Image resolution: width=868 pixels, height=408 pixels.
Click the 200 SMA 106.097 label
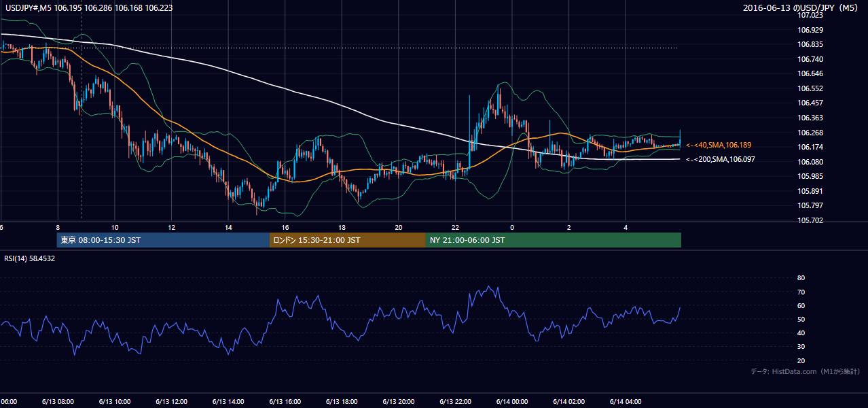pyautogui.click(x=720, y=159)
